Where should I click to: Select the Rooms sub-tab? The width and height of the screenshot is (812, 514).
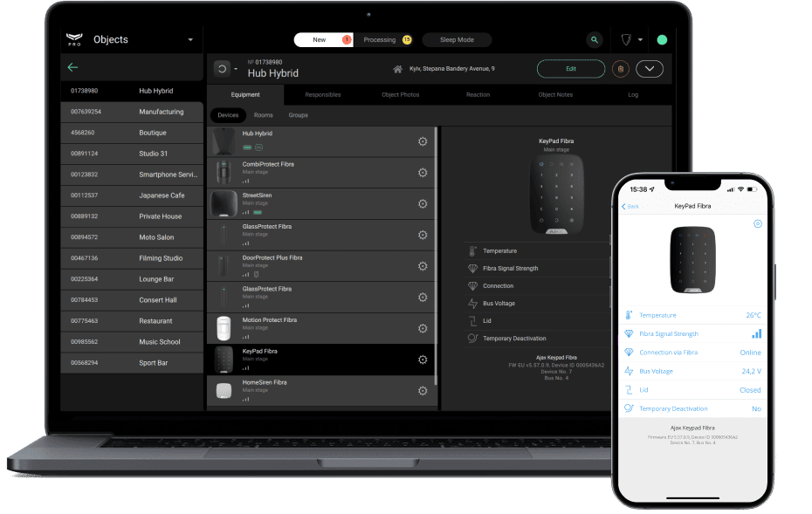(x=263, y=115)
